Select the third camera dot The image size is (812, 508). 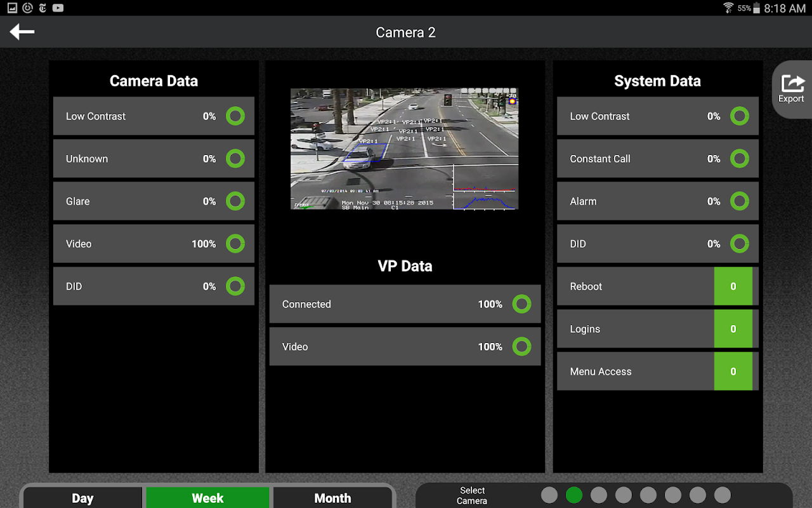(x=599, y=495)
